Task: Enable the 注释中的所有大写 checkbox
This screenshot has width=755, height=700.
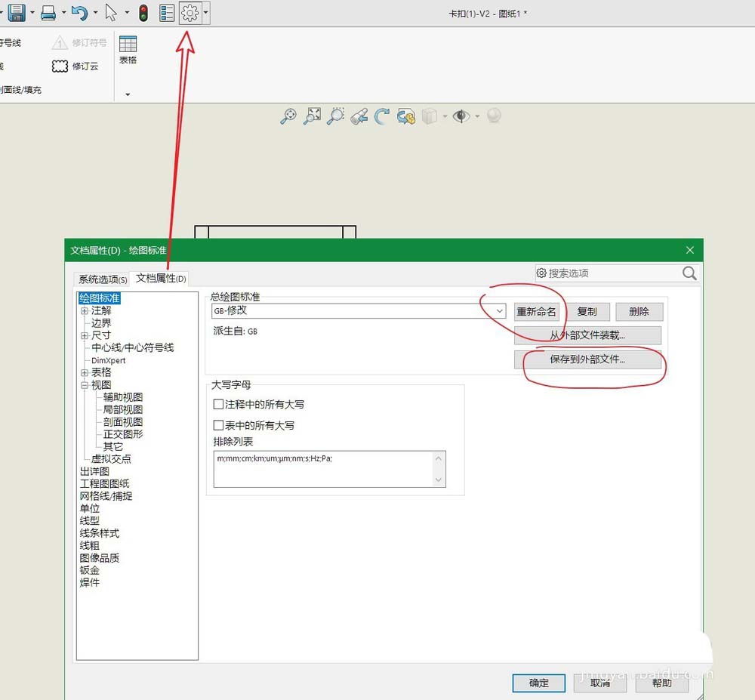Action: click(219, 404)
